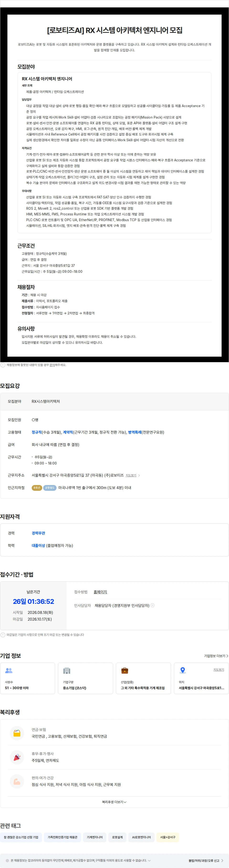The height and width of the screenshot is (868, 229).
Task: Click the 기업구분 building icon
Action: click(x=67, y=671)
